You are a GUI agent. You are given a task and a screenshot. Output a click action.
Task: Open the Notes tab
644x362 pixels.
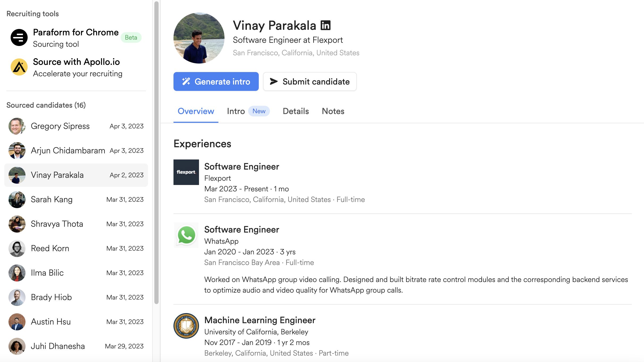click(333, 111)
